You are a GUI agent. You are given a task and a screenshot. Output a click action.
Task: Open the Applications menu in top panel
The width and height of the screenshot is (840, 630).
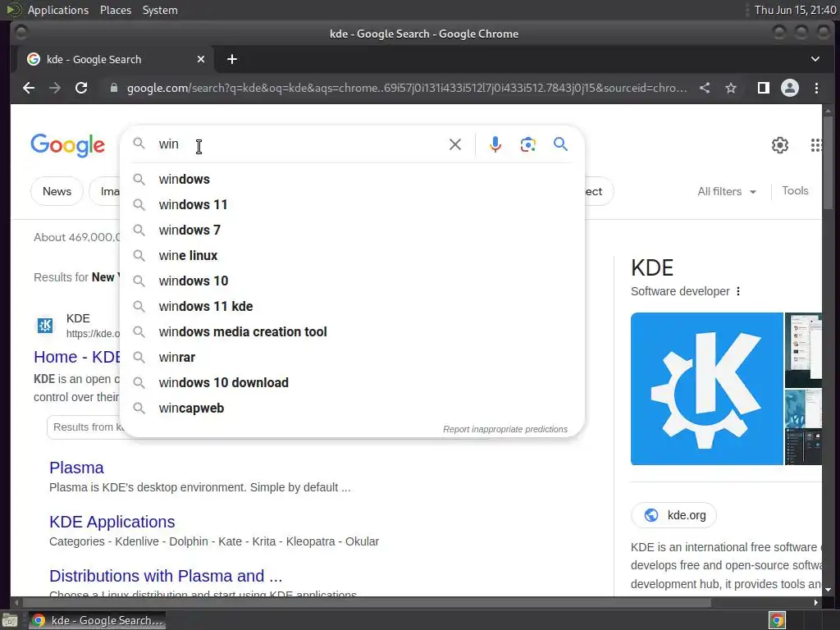(x=58, y=10)
